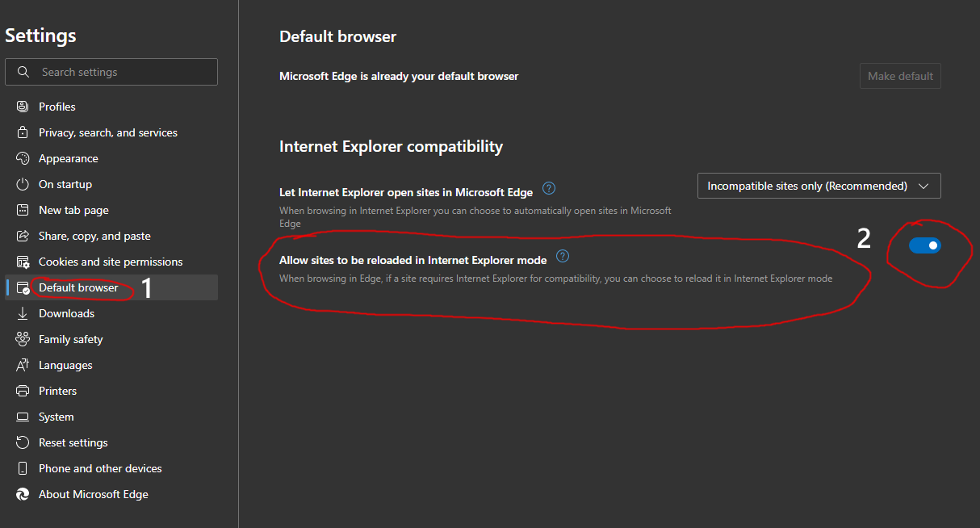Click the Appearance palette icon
The image size is (980, 528).
(x=23, y=158)
